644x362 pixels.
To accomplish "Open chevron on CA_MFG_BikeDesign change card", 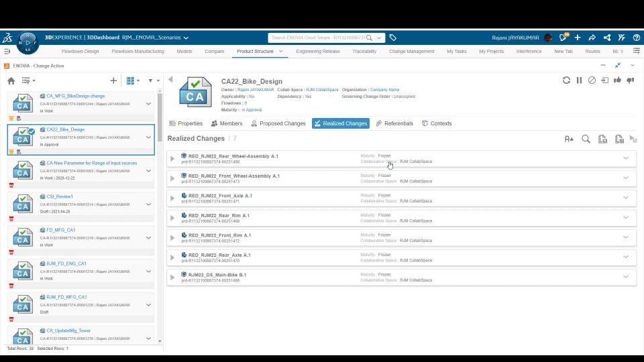I will pyautogui.click(x=149, y=104).
